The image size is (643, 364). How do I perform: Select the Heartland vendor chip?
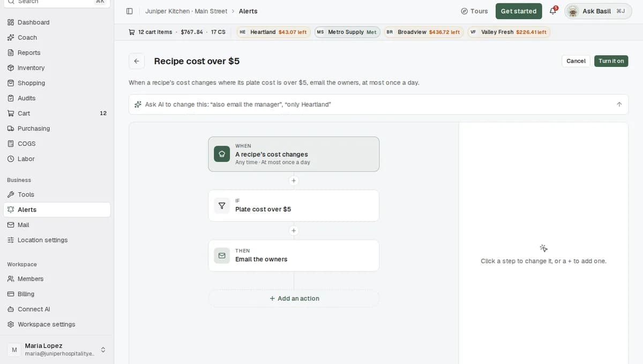274,32
